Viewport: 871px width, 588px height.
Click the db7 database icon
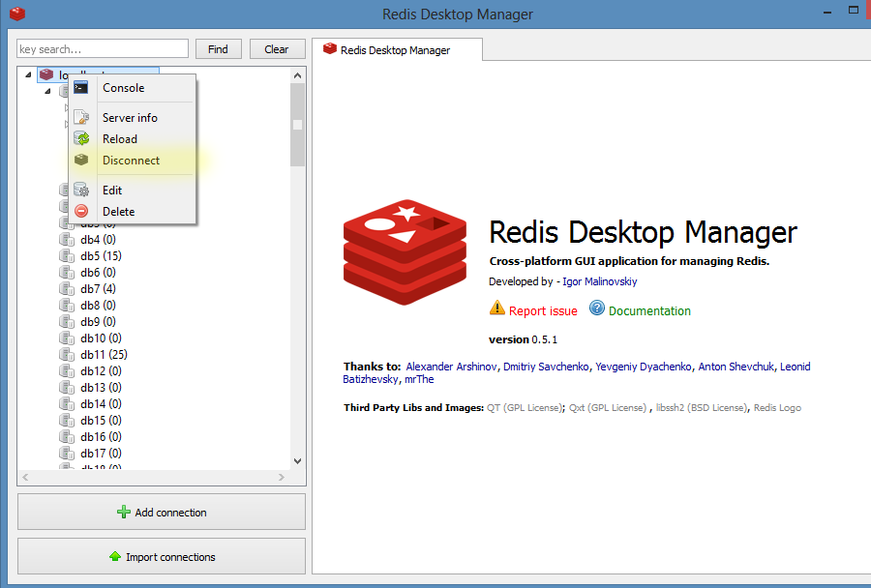(67, 289)
